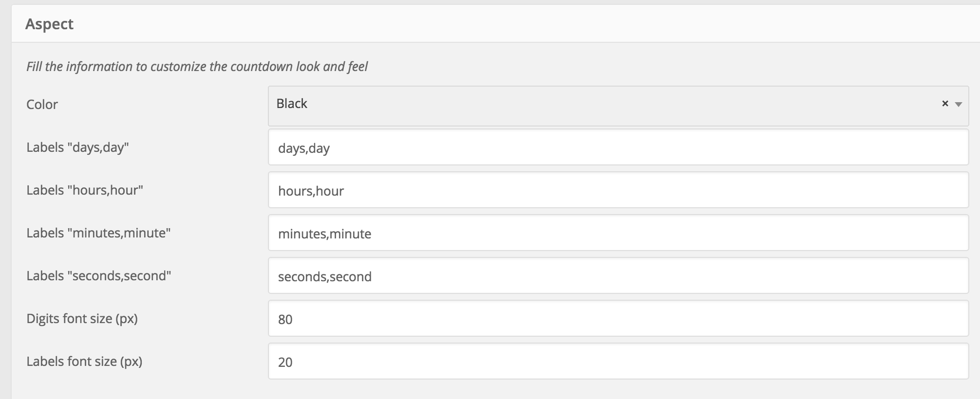Click the countdown look and feel description text
The height and width of the screenshot is (399, 980).
197,67
